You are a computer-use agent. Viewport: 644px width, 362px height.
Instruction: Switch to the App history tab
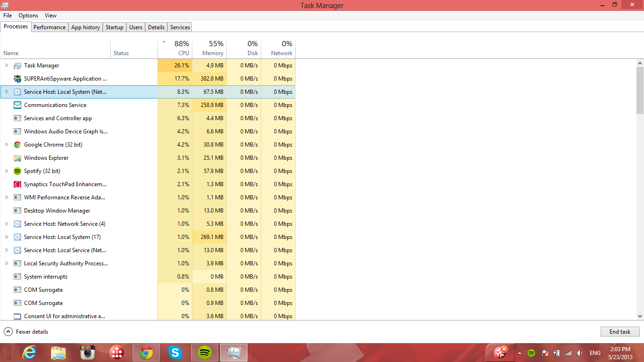[x=85, y=27]
